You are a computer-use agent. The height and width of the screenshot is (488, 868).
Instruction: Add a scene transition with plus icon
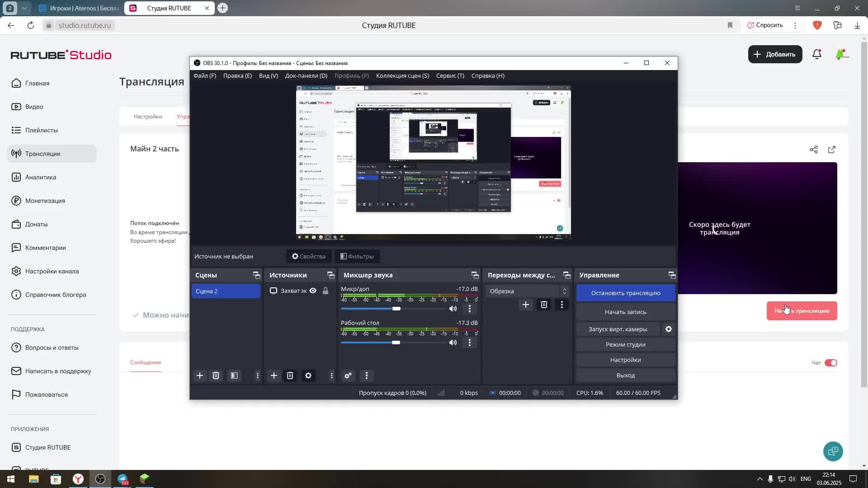click(x=526, y=305)
